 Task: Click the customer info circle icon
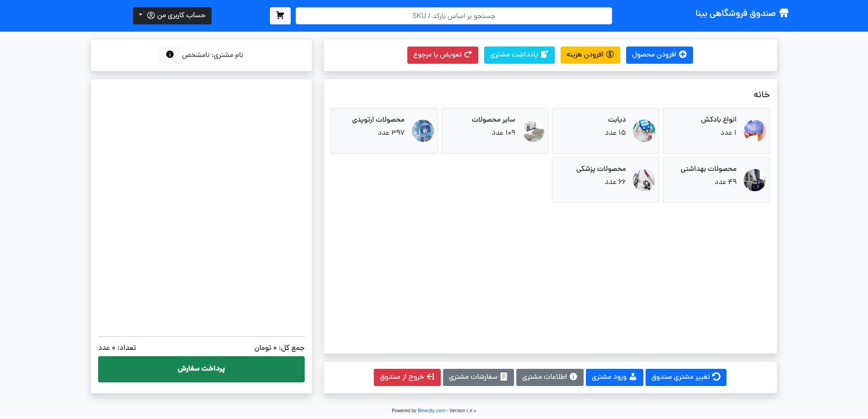coord(170,55)
